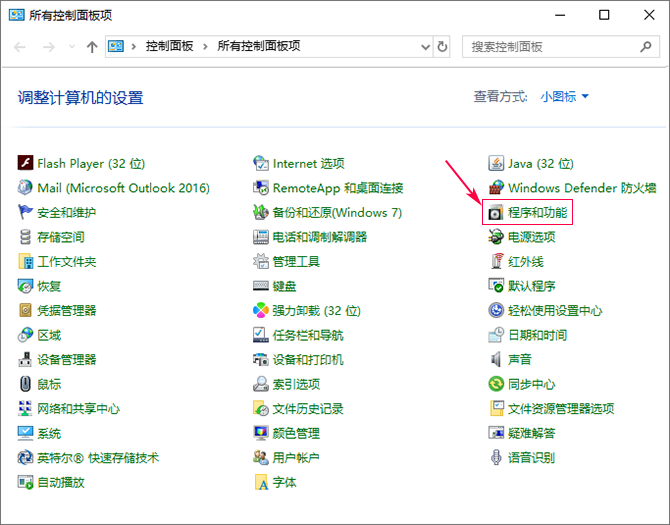Select 所有控制面板项 in the breadcrumb

click(x=259, y=46)
